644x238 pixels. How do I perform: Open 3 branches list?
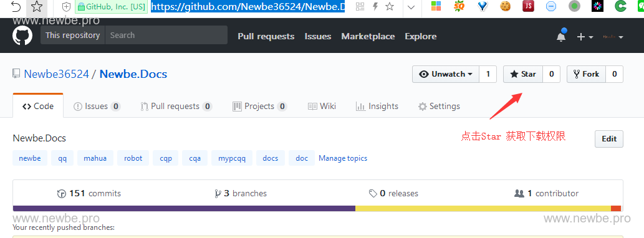(241, 193)
